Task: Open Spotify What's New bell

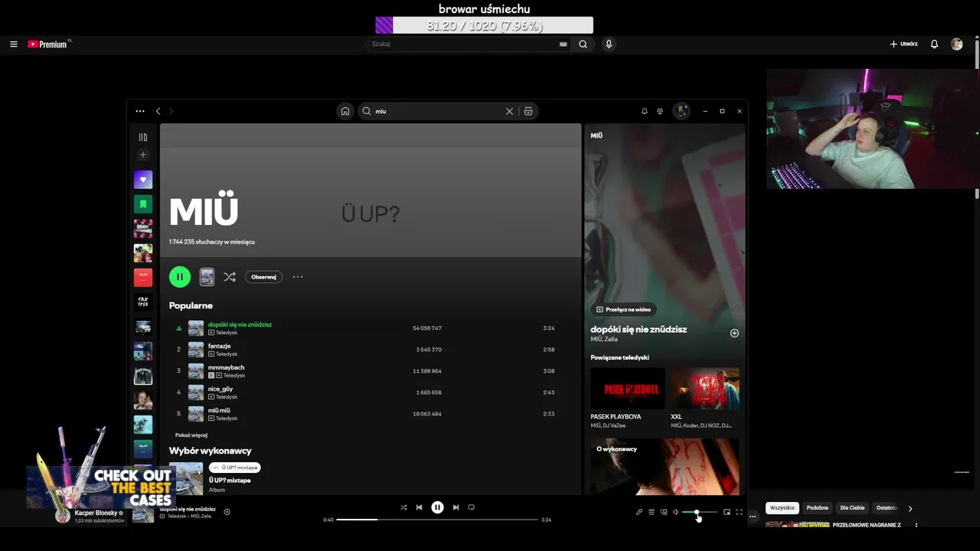Action: pyautogui.click(x=645, y=111)
